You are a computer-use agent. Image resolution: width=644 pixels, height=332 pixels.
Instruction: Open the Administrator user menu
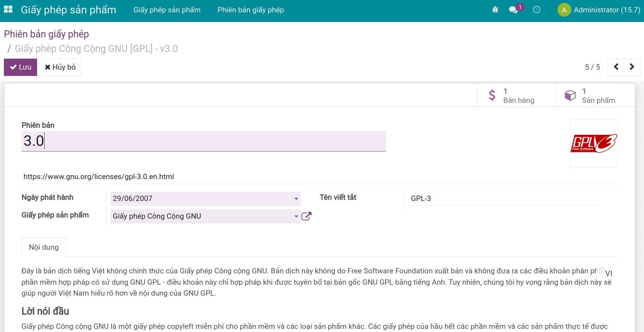click(607, 10)
